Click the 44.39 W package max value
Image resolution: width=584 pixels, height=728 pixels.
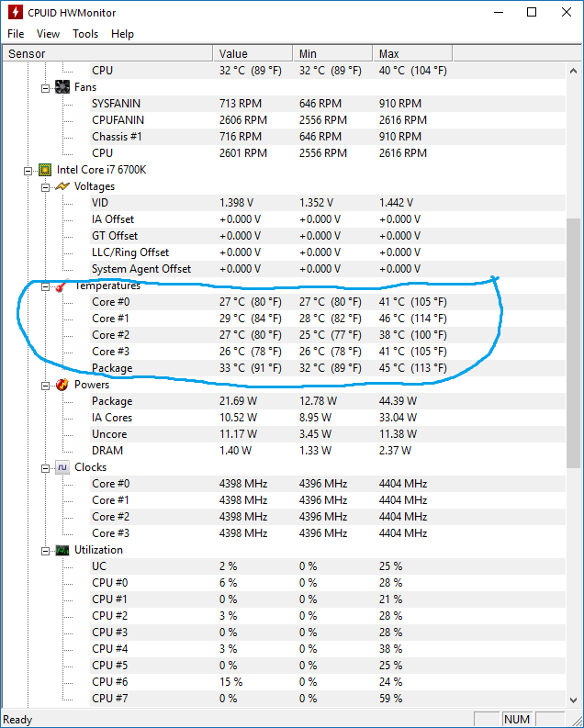398,401
